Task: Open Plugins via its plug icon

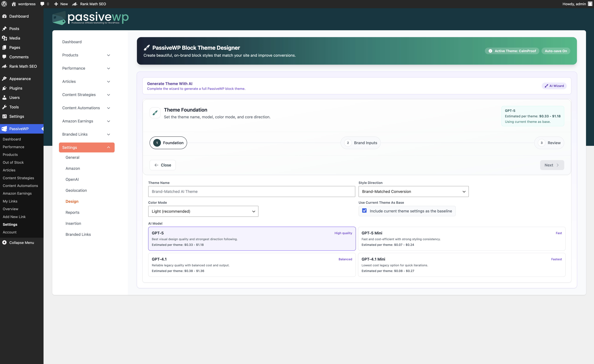Action: click(4, 88)
